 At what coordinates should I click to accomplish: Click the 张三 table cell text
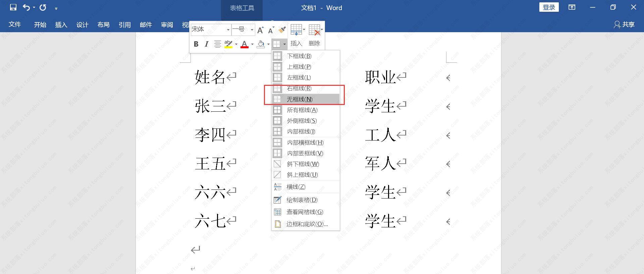[210, 106]
